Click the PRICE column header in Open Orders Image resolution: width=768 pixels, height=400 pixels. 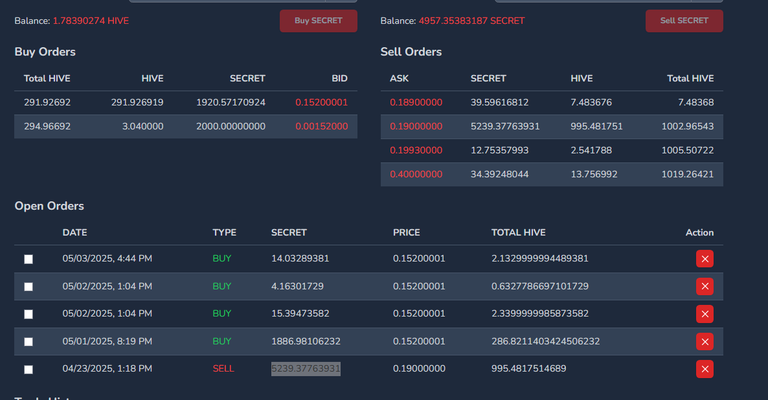[x=406, y=233]
